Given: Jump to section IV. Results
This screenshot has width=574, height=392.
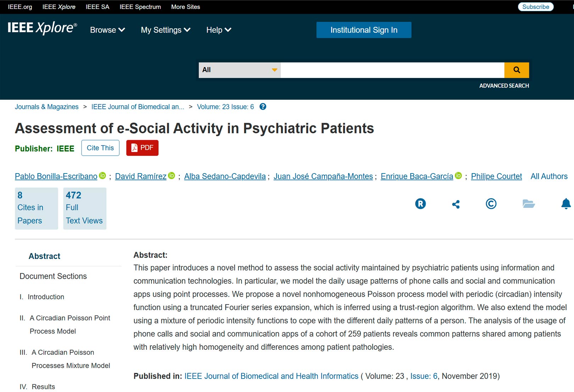Looking at the screenshot, I should point(37,387).
